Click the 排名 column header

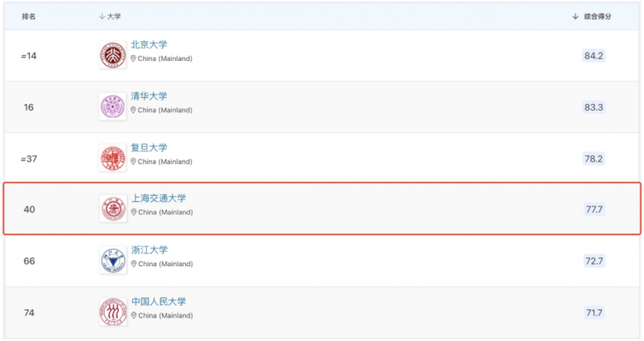(28, 16)
